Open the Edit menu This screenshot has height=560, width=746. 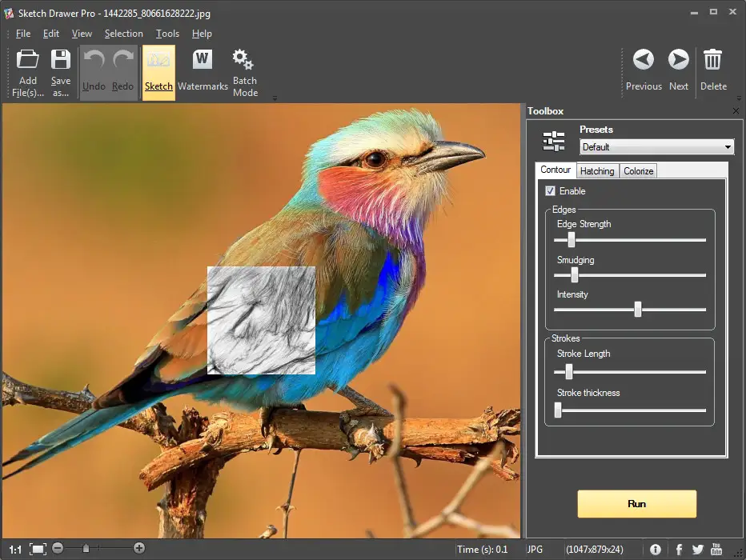tap(51, 34)
